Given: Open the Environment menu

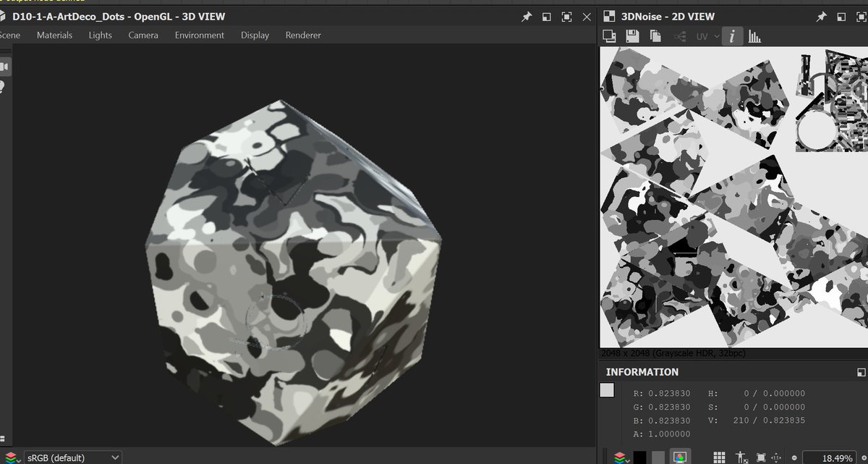Looking at the screenshot, I should (200, 35).
